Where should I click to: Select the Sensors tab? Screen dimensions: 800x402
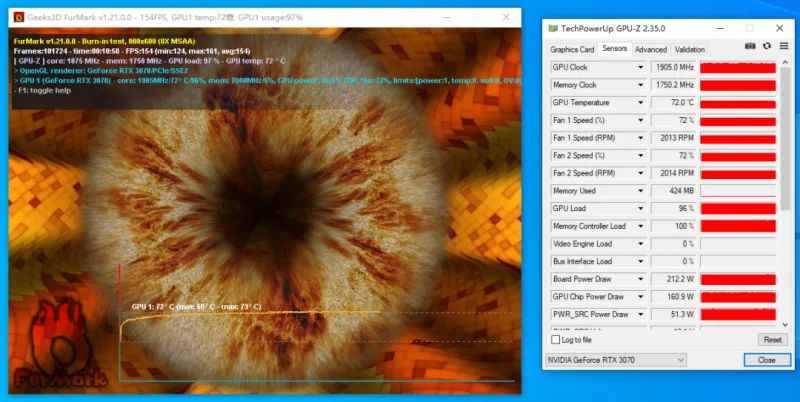coord(614,48)
